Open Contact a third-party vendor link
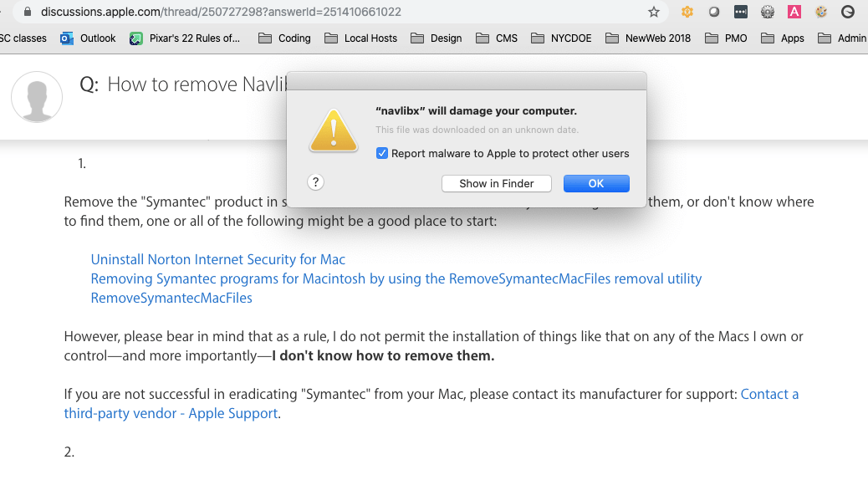 (x=431, y=404)
